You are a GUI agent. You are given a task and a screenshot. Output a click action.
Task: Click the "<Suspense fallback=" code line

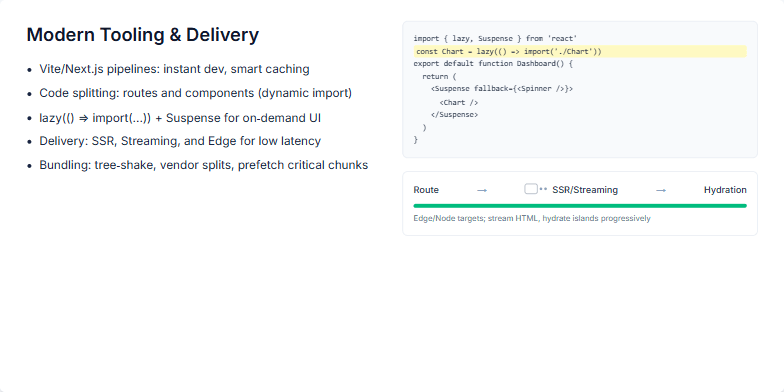coord(502,89)
